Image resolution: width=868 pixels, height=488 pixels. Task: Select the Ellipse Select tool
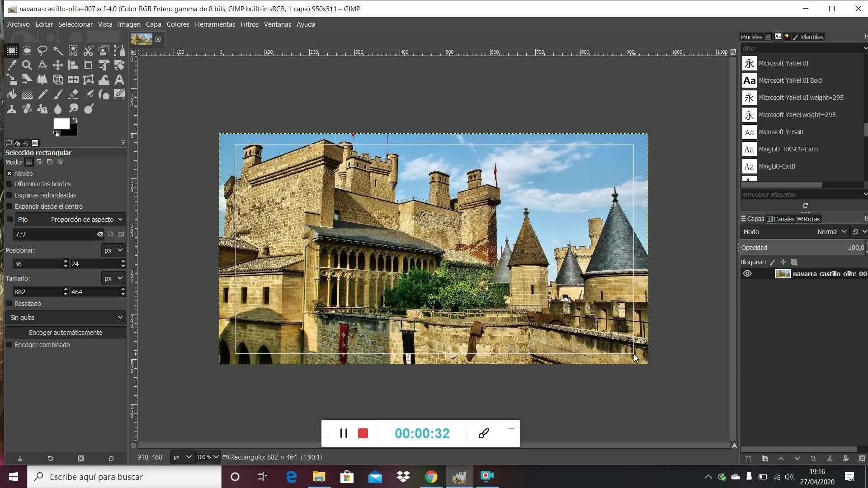point(27,51)
